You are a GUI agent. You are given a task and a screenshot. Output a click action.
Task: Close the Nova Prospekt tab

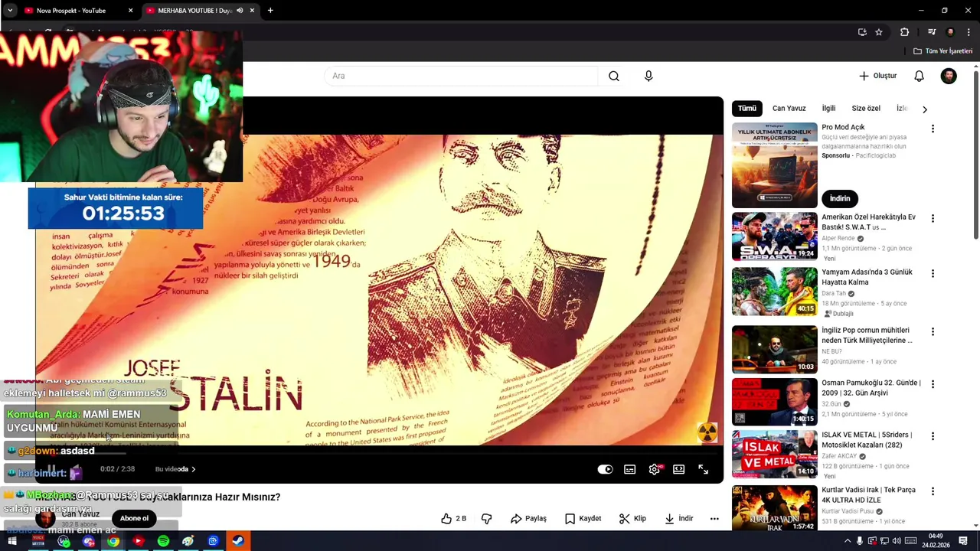tap(130, 11)
